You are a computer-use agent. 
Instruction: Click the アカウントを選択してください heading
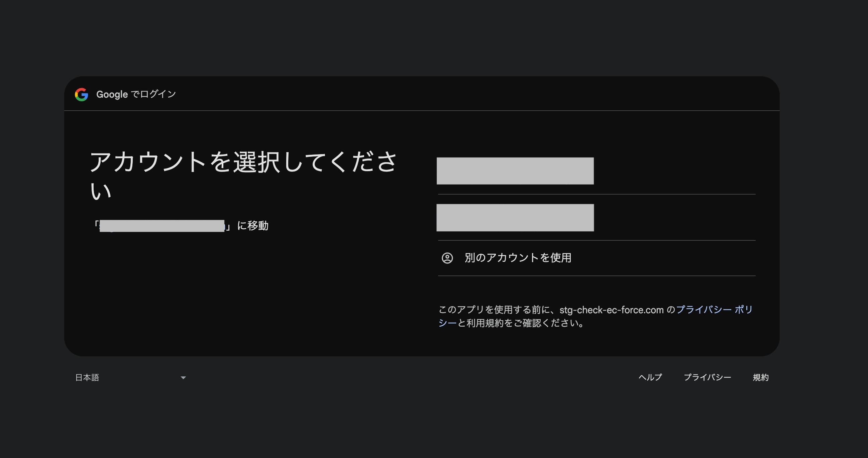[x=243, y=175]
